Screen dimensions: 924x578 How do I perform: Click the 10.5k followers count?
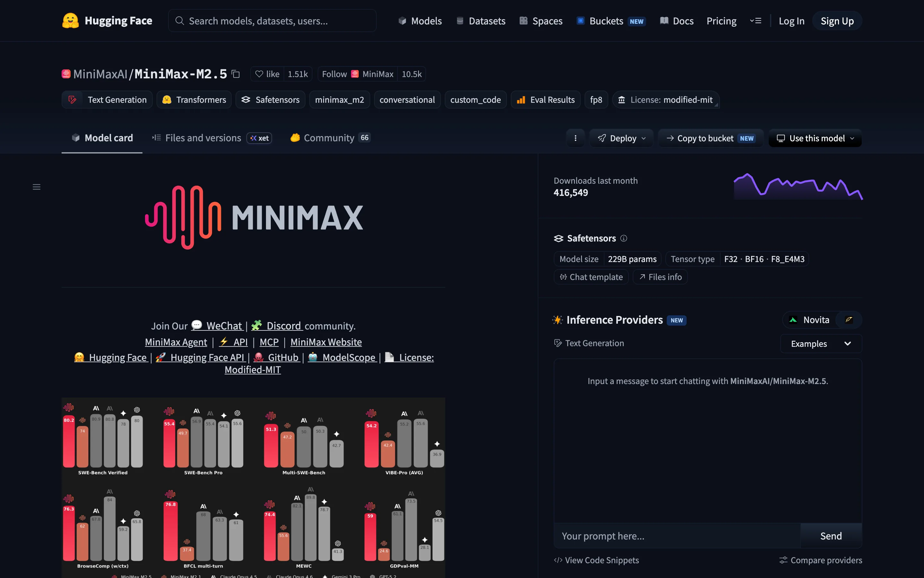coord(412,74)
